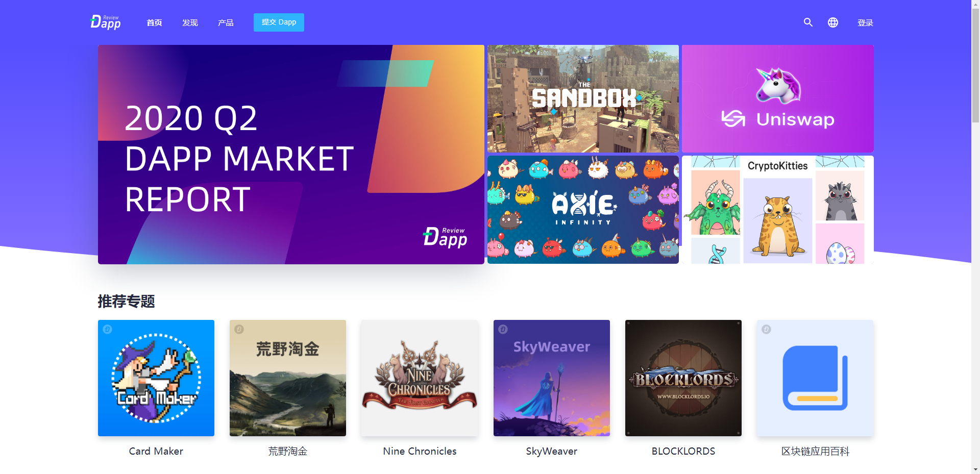Open the 产品 menu item
The image size is (980, 474).
point(226,22)
